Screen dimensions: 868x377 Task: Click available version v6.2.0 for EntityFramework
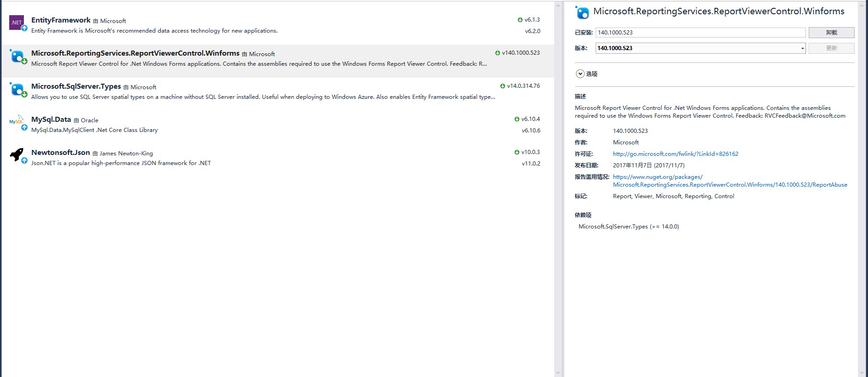click(x=533, y=31)
